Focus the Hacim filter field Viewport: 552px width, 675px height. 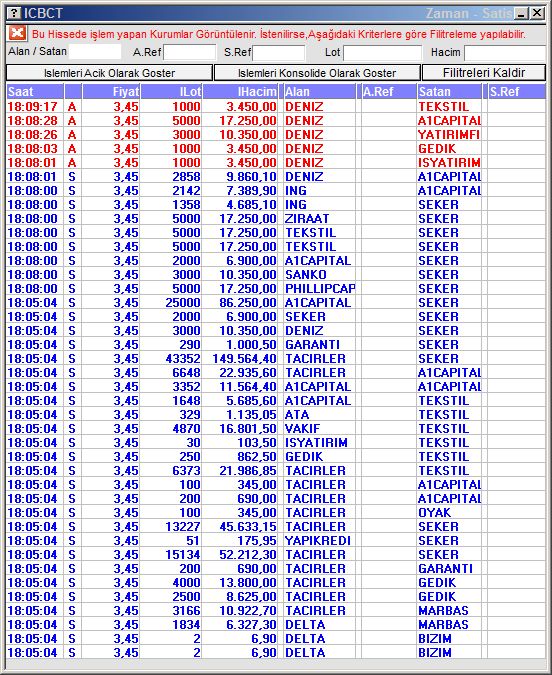(505, 53)
